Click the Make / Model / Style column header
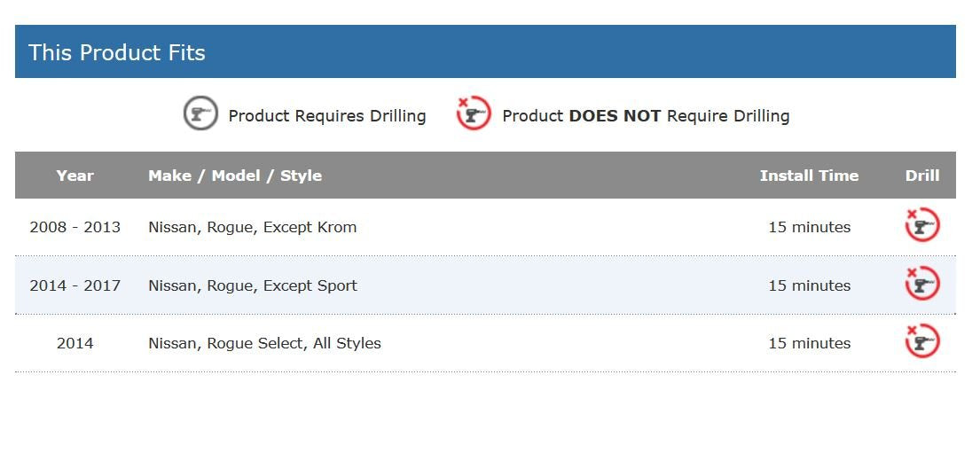This screenshot has width=980, height=461. pyautogui.click(x=235, y=176)
